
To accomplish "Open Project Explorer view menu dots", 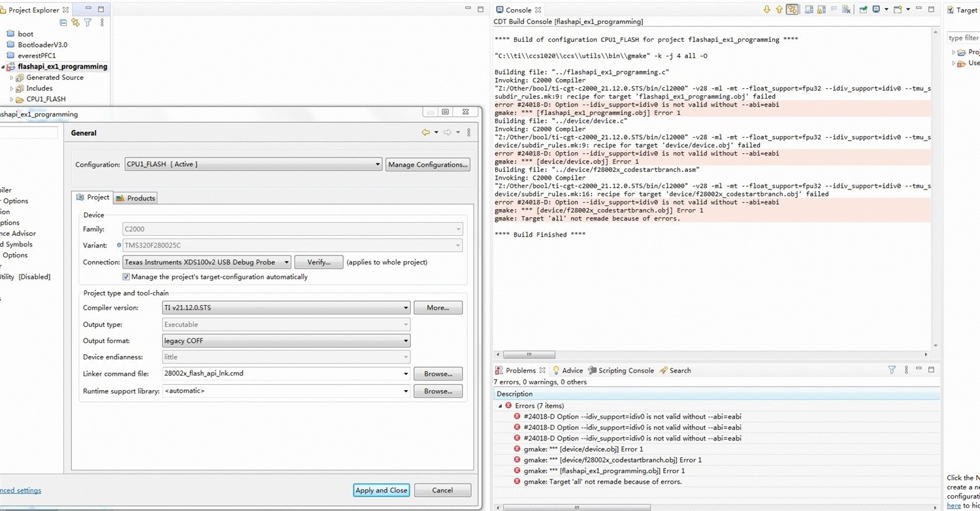I will 102,22.
